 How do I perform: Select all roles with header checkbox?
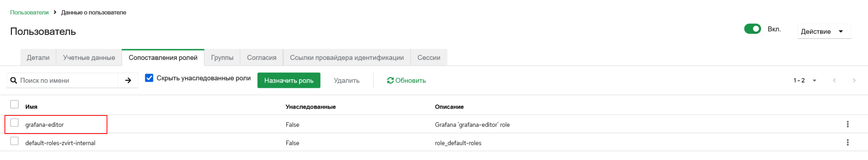click(x=14, y=104)
